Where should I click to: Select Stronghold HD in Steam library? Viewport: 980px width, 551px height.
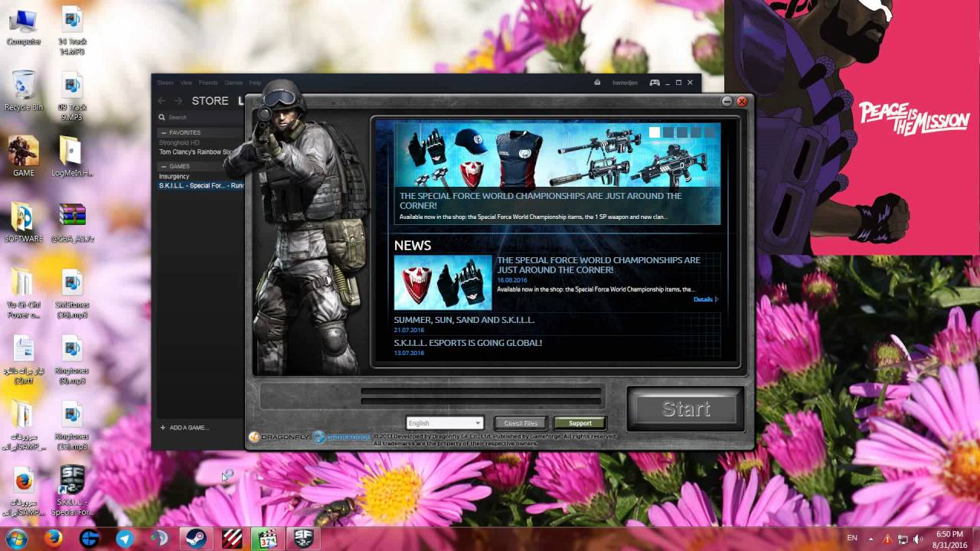(x=179, y=142)
